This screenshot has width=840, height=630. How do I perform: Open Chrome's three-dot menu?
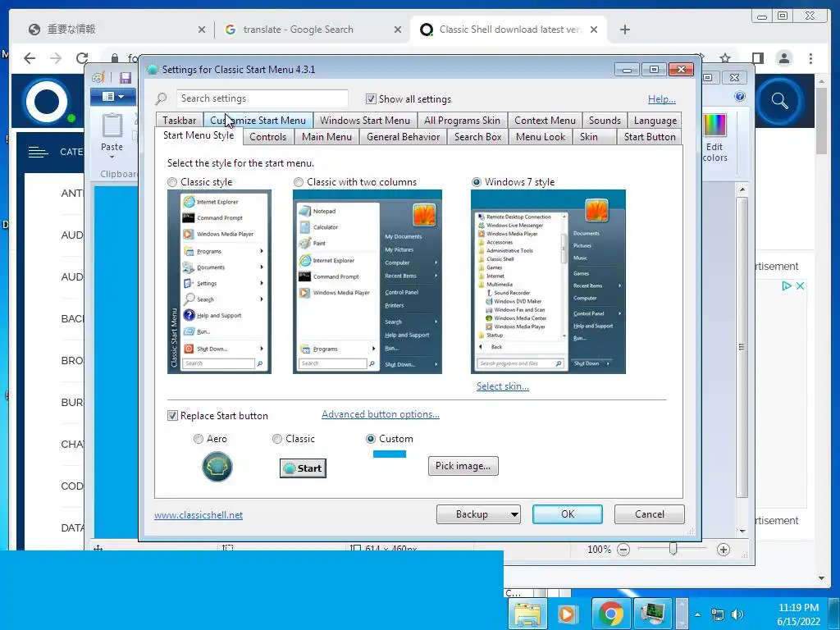[x=811, y=58]
